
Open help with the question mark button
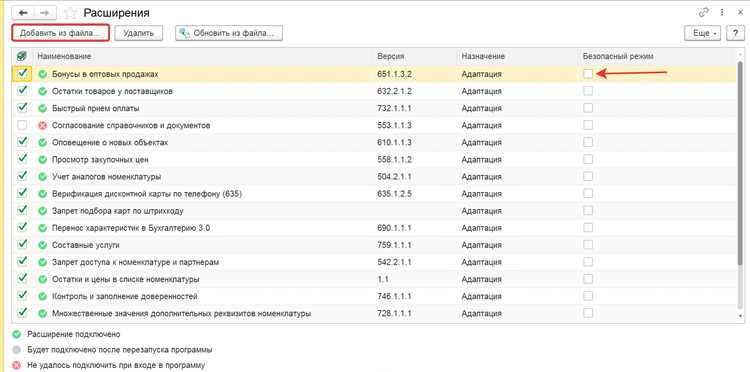735,33
